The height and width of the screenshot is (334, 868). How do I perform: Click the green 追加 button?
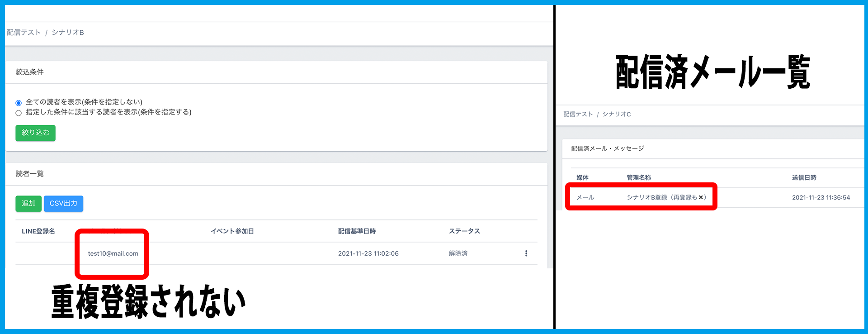click(x=28, y=204)
